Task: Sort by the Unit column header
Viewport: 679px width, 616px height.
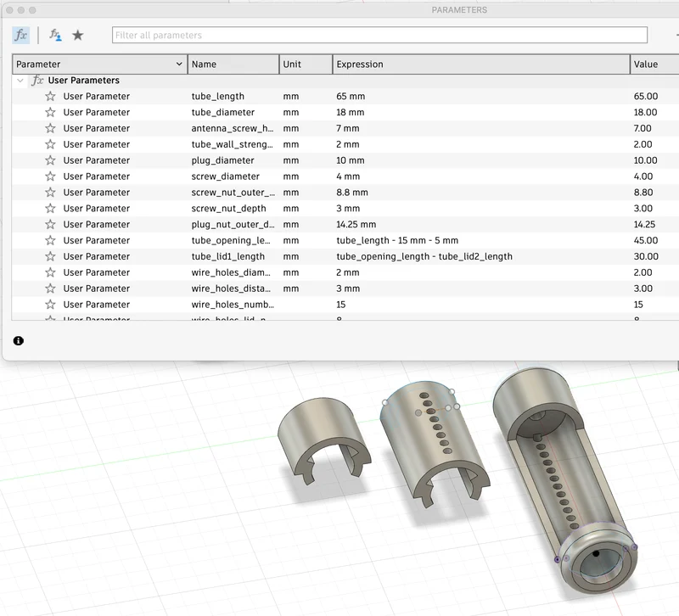Action: 306,64
